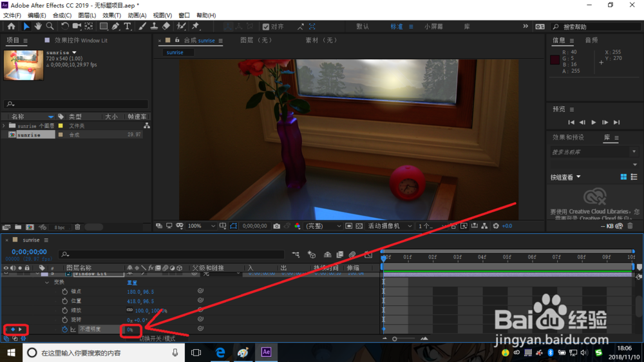644x362 pixels.
Task: Open the 图层(L) menu
Action: pyautogui.click(x=87, y=15)
